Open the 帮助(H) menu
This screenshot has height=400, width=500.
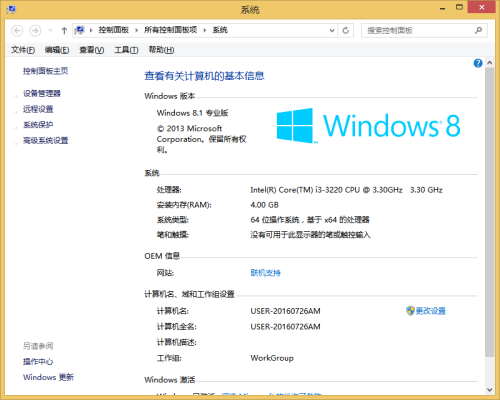(x=161, y=50)
